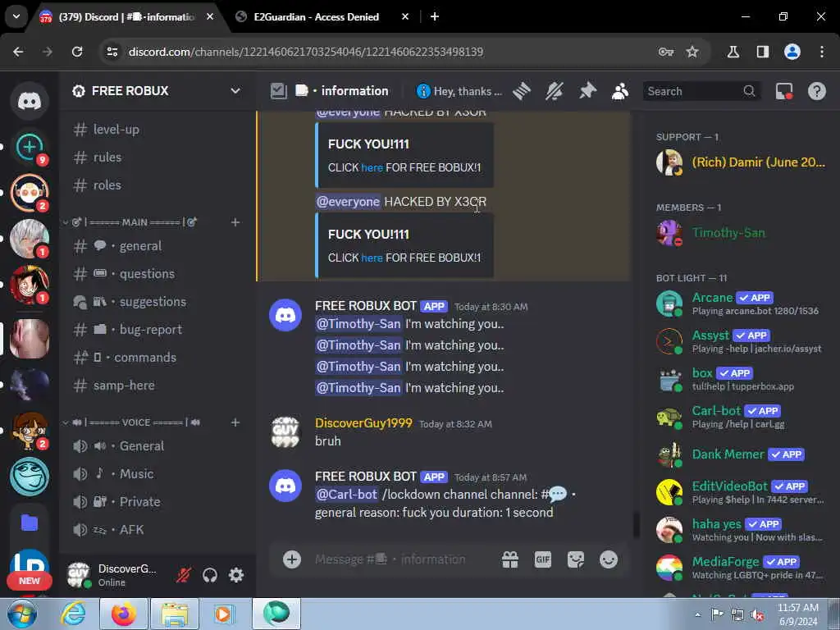Click DiscoverGuy1999 username in chat
Screen dimensions: 840x630
point(363,422)
